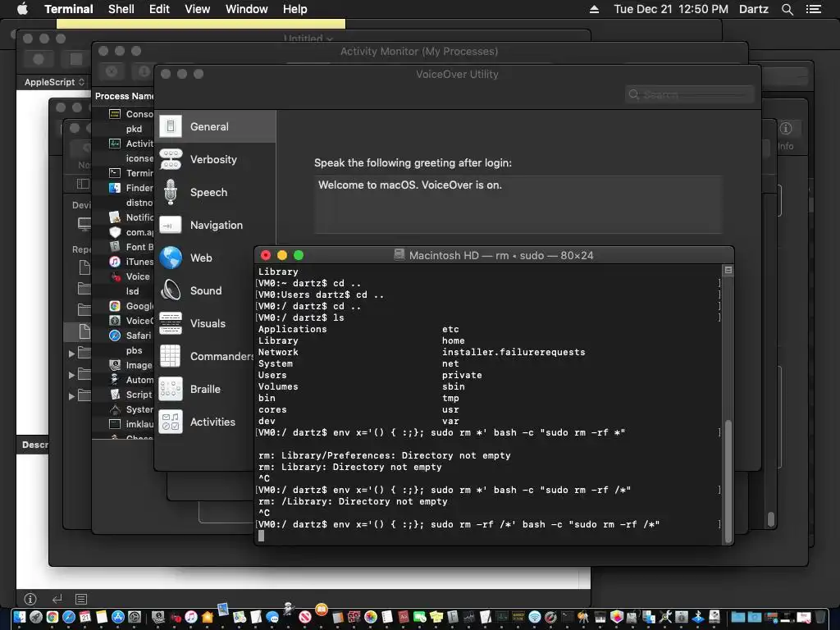Click the greeting text field in VoiceOver Utility
840x630 pixels.
tap(518, 204)
